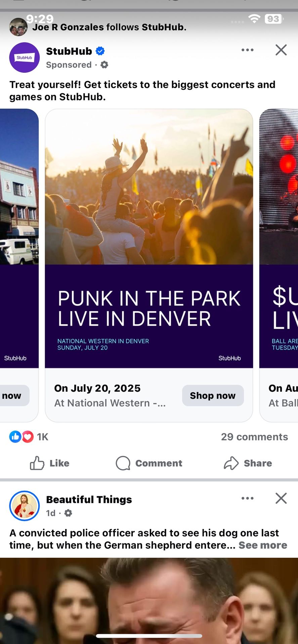Like the StubHub sponsored post
The height and width of the screenshot is (644, 298).
(49, 463)
